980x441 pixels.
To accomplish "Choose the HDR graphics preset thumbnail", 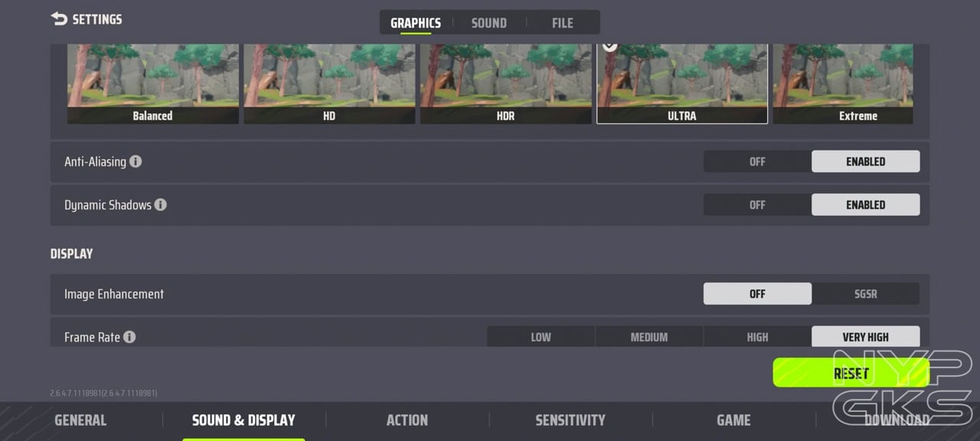I will coord(505,83).
